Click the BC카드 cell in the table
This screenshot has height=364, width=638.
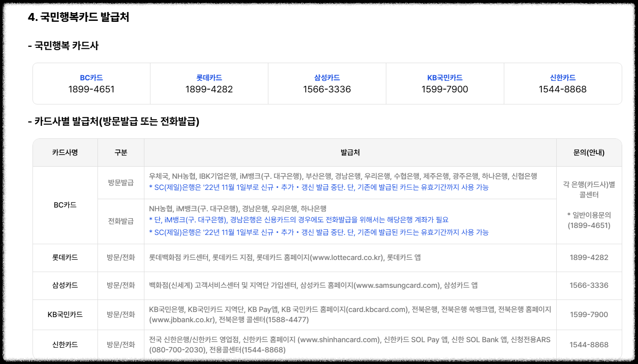(65, 205)
